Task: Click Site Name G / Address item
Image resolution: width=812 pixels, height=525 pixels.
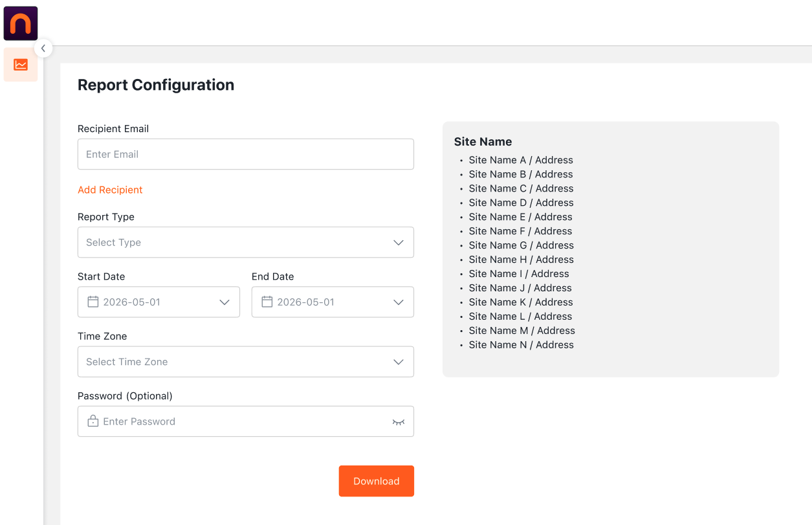Action: coord(521,245)
